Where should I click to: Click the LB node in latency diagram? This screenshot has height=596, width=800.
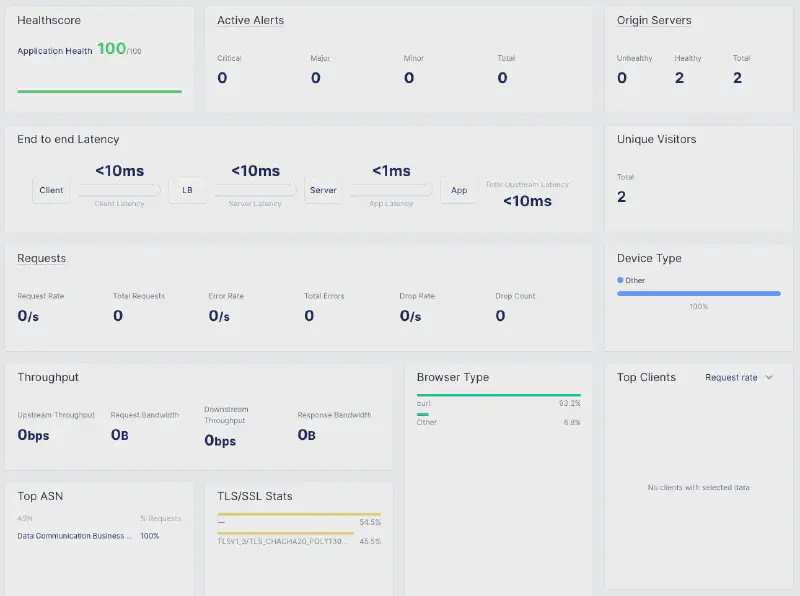(187, 190)
